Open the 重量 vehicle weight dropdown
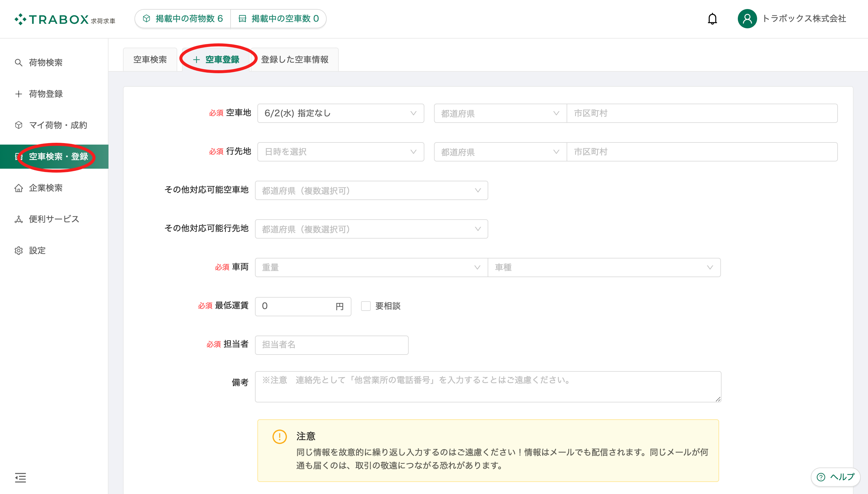 point(371,267)
